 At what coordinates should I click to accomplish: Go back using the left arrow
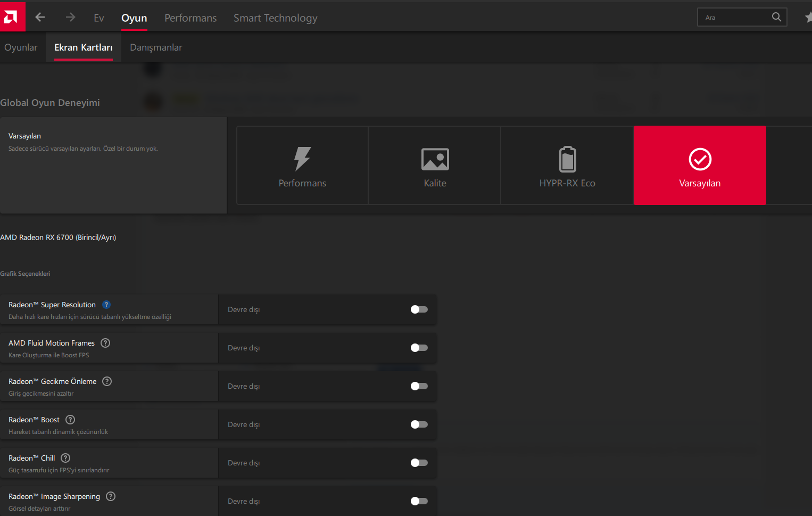(x=40, y=18)
